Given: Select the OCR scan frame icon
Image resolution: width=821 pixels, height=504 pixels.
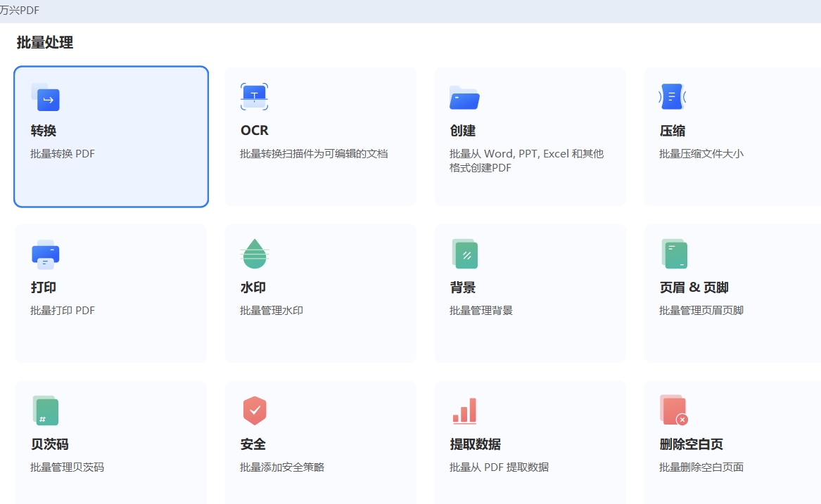Looking at the screenshot, I should point(254,96).
